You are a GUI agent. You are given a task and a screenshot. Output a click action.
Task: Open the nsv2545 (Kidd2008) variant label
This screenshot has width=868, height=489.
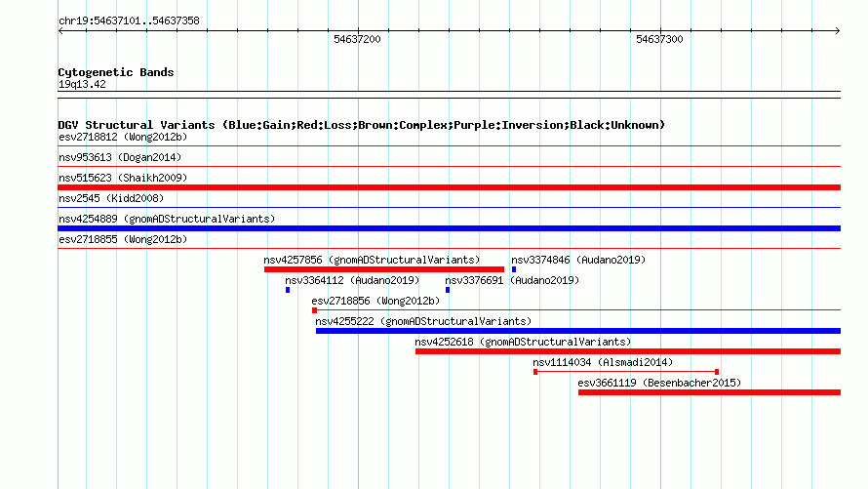(x=111, y=198)
